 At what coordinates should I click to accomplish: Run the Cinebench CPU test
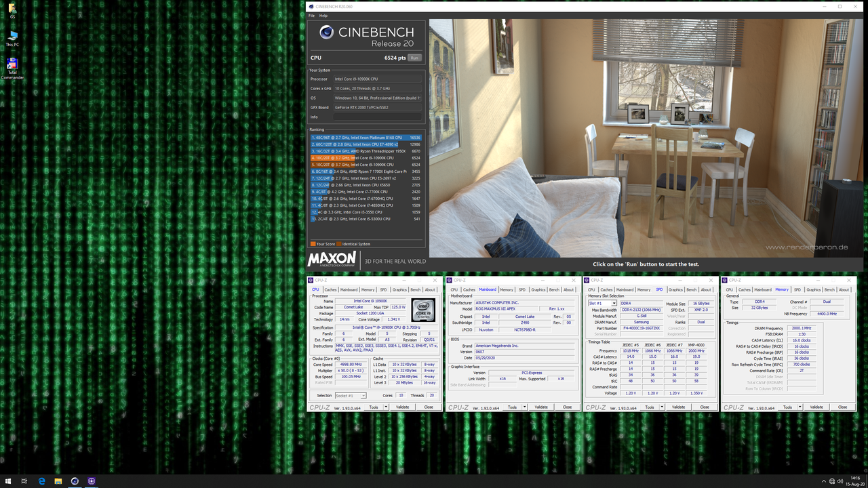[414, 58]
